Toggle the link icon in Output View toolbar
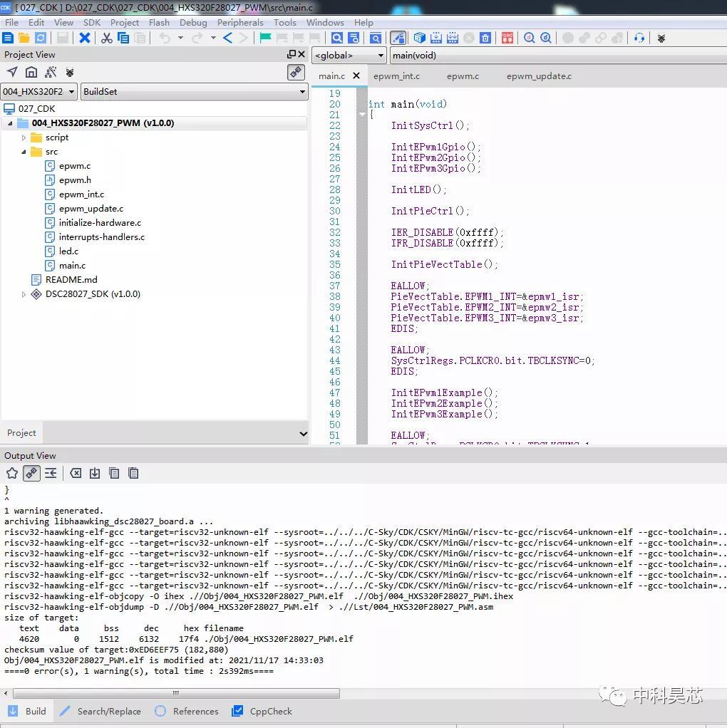Image resolution: width=727 pixels, height=728 pixels. click(x=31, y=473)
